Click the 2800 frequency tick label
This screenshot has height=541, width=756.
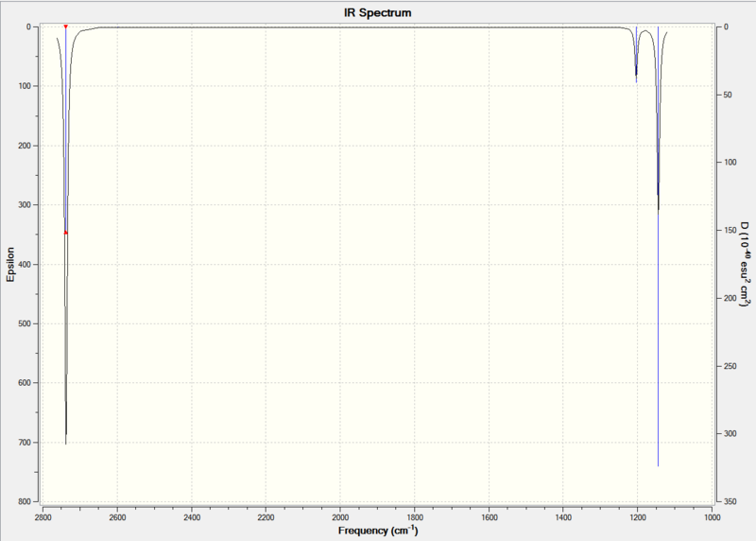(x=43, y=517)
